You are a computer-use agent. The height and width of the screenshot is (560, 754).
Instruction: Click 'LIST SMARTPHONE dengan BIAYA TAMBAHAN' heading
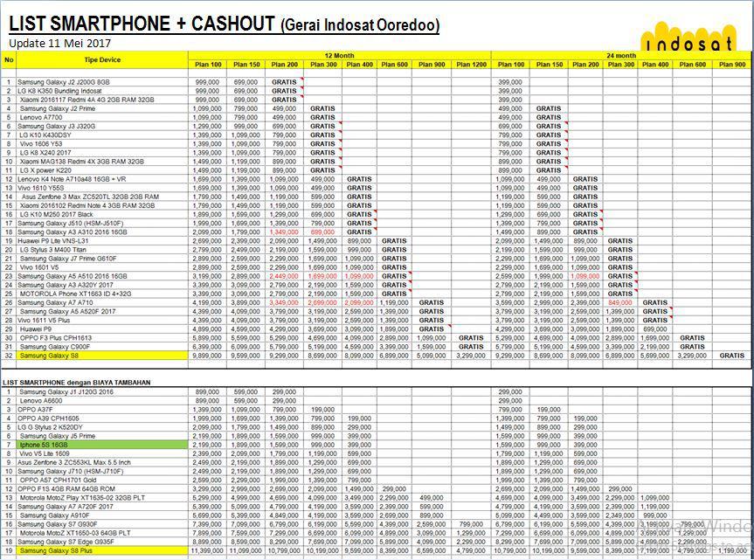(77, 382)
